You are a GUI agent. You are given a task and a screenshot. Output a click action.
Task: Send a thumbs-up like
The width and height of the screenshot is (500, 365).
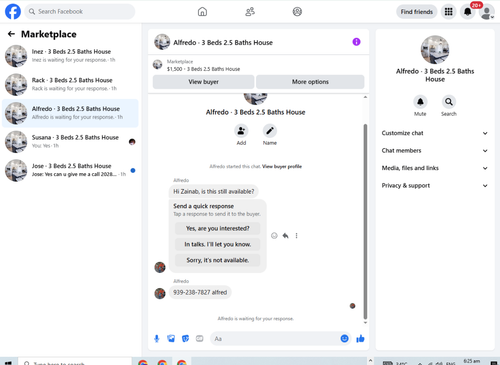[x=360, y=339]
